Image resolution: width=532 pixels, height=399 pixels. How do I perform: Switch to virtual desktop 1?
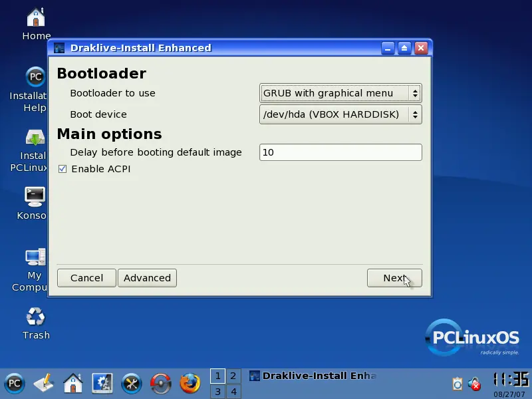[x=217, y=376]
